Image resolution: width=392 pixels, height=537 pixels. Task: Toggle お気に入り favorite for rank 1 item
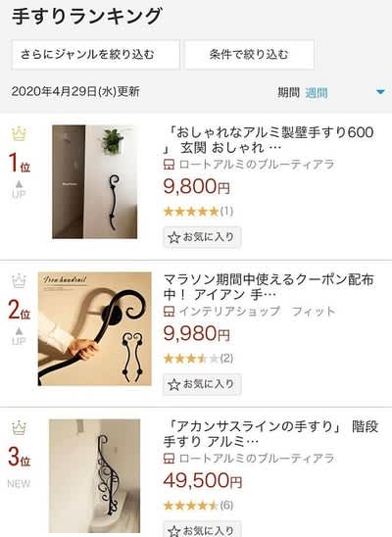click(202, 237)
